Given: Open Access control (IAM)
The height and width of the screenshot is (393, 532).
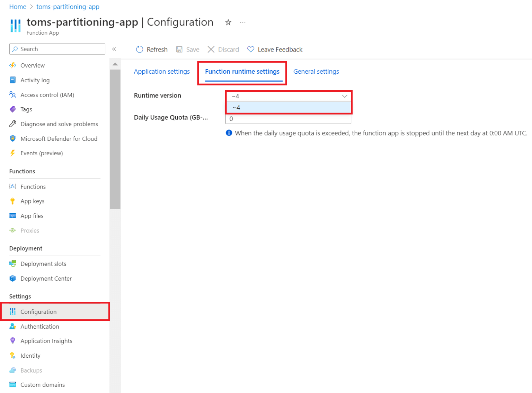Looking at the screenshot, I should pyautogui.click(x=47, y=95).
